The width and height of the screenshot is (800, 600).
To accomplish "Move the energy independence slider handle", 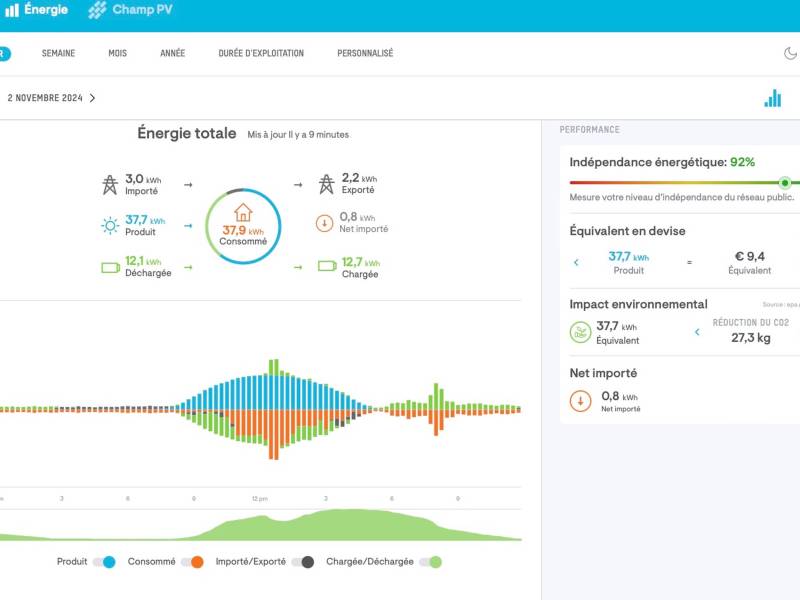I will [x=785, y=181].
